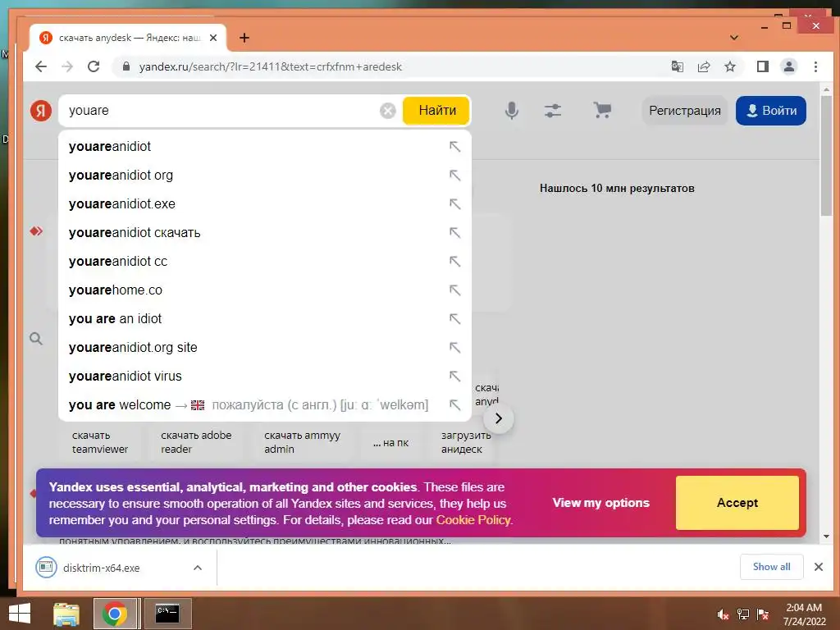Reload the page

tap(94, 66)
